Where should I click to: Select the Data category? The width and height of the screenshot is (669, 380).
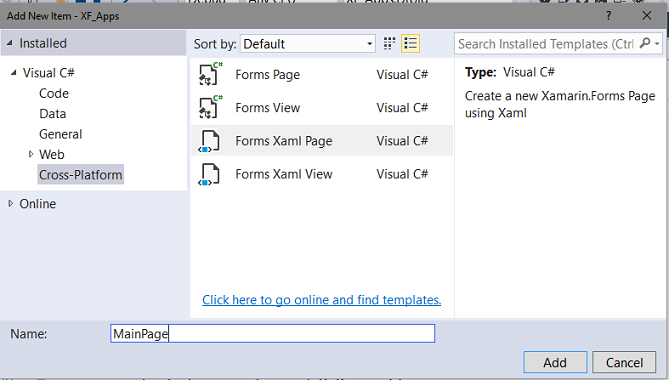click(52, 114)
